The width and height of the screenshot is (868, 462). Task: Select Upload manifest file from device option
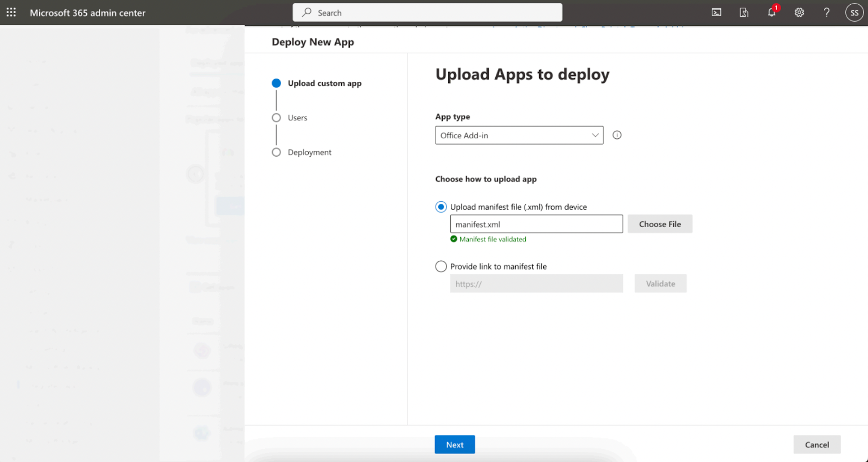click(441, 207)
